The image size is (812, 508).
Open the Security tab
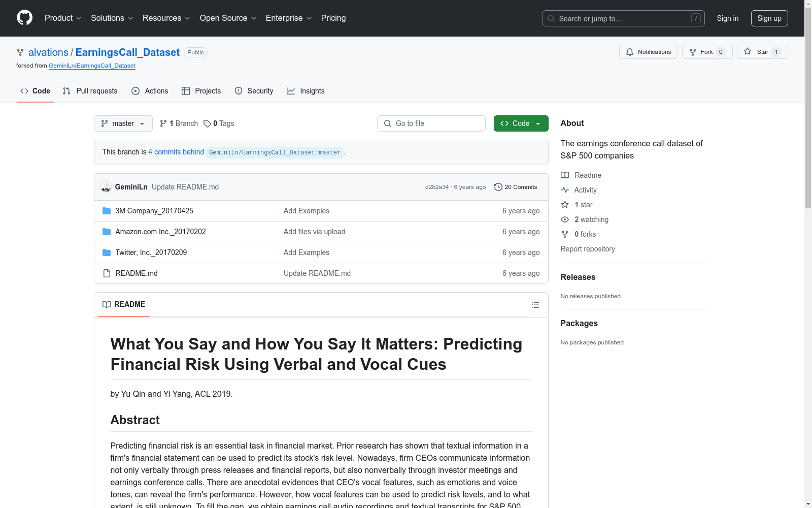(x=259, y=91)
